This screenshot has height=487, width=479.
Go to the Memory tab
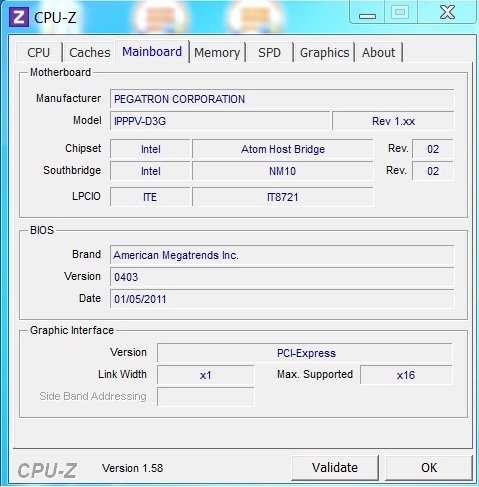(x=217, y=52)
